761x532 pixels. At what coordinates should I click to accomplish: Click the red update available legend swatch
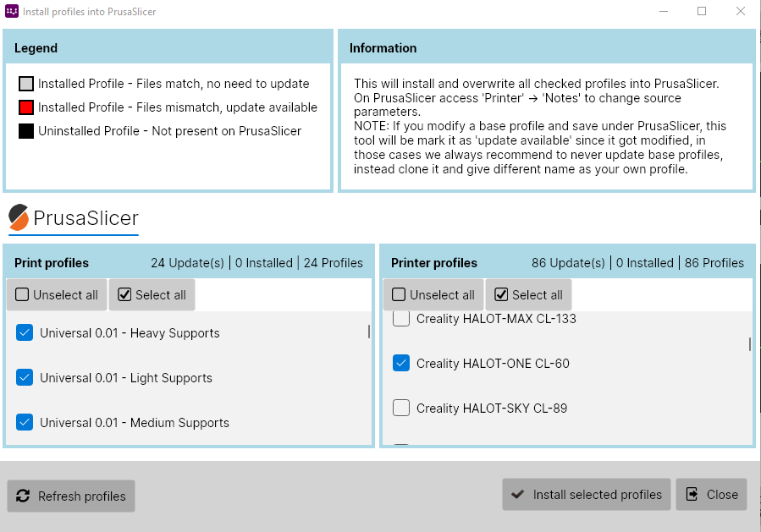click(x=26, y=107)
